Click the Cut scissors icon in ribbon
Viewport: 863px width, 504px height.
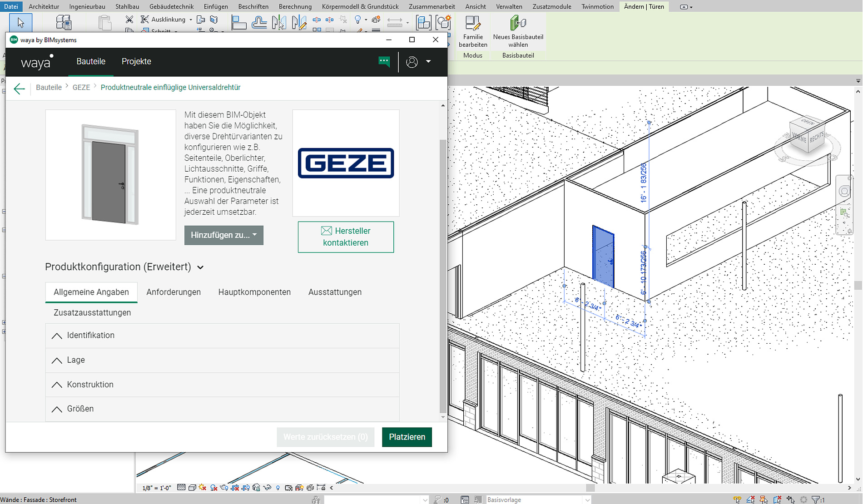[129, 20]
